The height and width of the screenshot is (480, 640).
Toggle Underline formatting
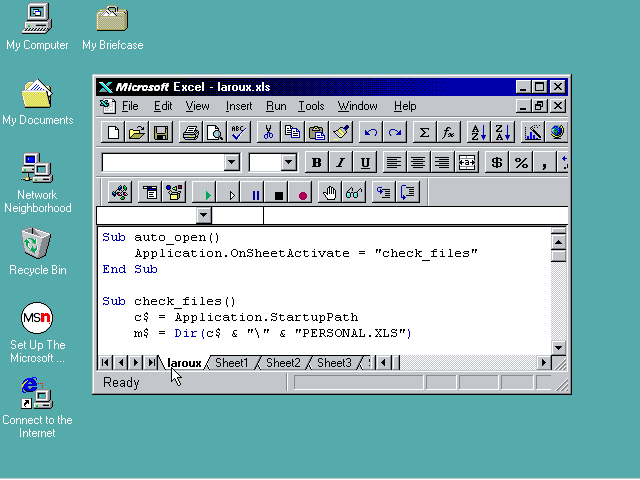pyautogui.click(x=365, y=162)
